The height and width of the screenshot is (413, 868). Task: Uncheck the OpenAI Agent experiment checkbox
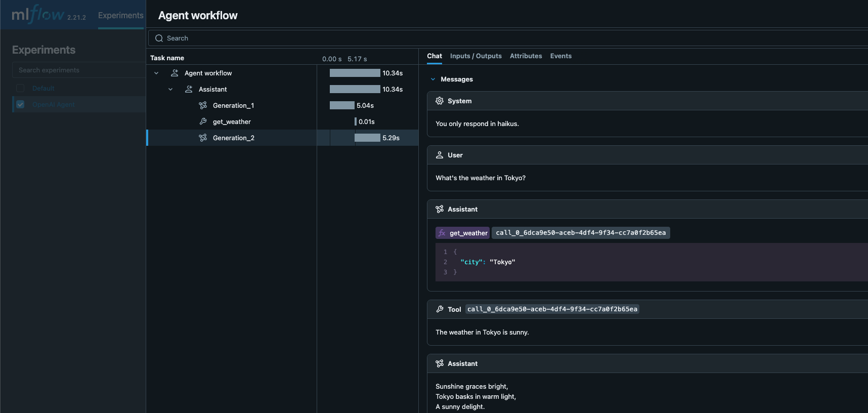click(x=20, y=104)
